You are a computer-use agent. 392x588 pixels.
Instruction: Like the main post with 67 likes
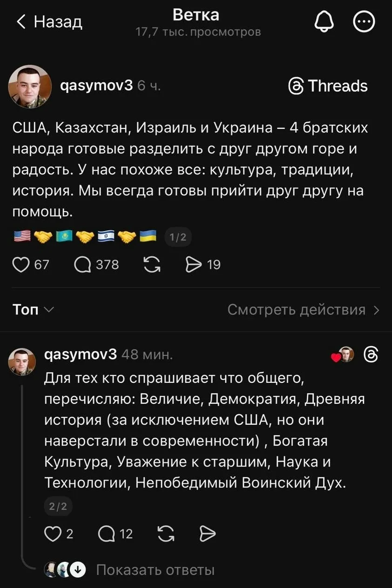pyautogui.click(x=20, y=265)
